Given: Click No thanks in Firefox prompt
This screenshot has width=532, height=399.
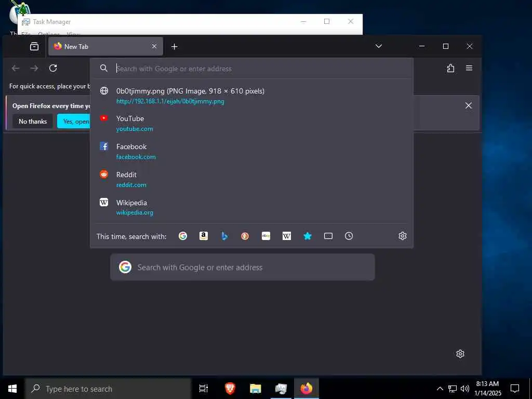Looking at the screenshot, I should pyautogui.click(x=33, y=122).
